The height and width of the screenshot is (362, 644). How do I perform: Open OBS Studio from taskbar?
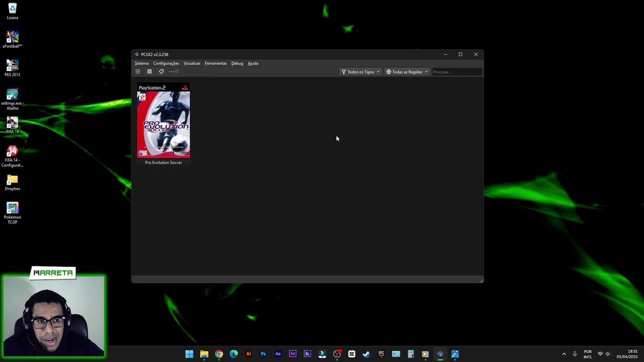click(x=337, y=354)
